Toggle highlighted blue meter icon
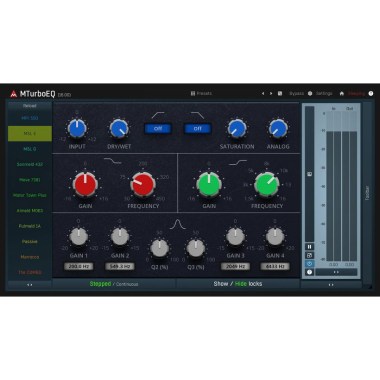The image size is (380, 380). pyautogui.click(x=309, y=264)
